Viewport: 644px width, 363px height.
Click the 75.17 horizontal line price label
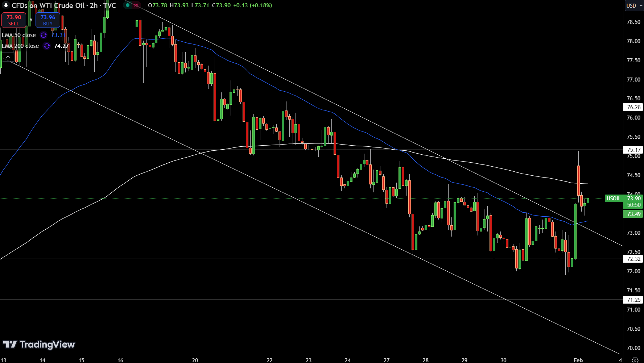(x=633, y=150)
